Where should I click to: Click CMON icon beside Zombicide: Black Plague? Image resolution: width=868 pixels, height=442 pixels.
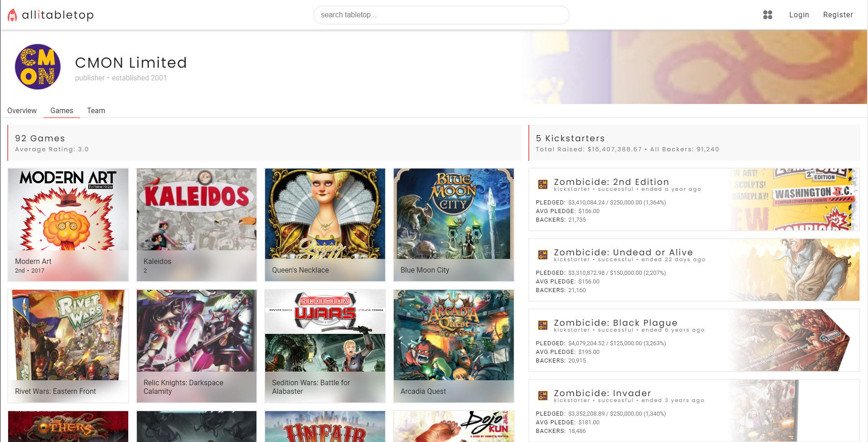coord(542,325)
